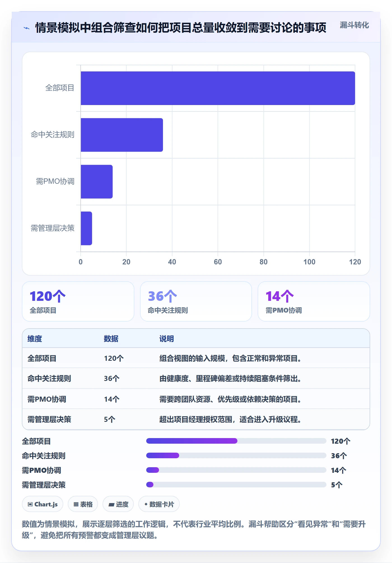Click the 说明 column header
Viewport: 392px width, 563px height.
coord(167,339)
